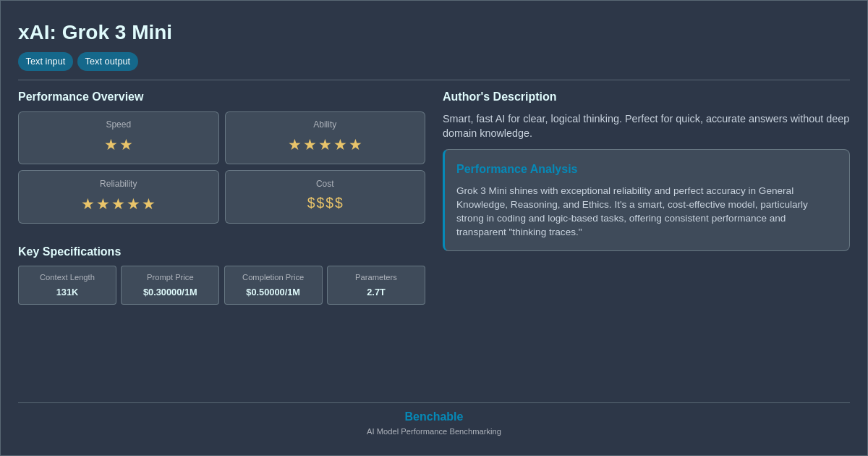Click the xAI: Grok 3 Mini title
The image size is (868, 456).
tap(95, 32)
